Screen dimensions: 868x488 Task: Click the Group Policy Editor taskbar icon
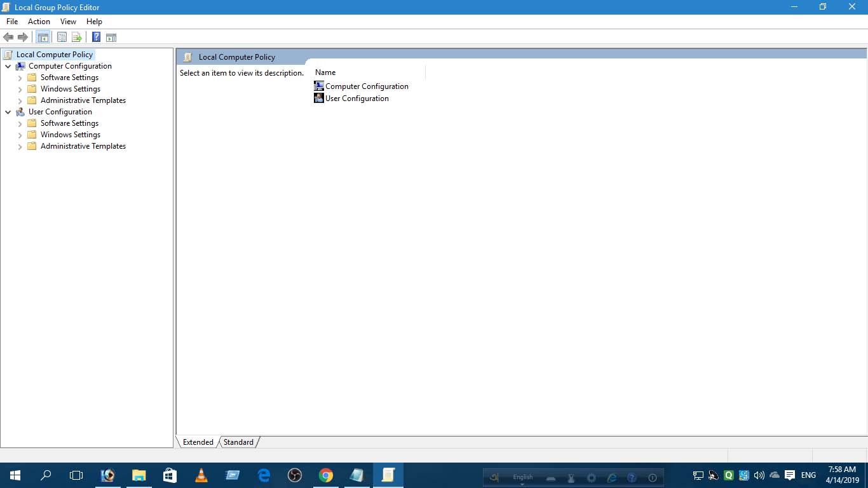coord(388,475)
